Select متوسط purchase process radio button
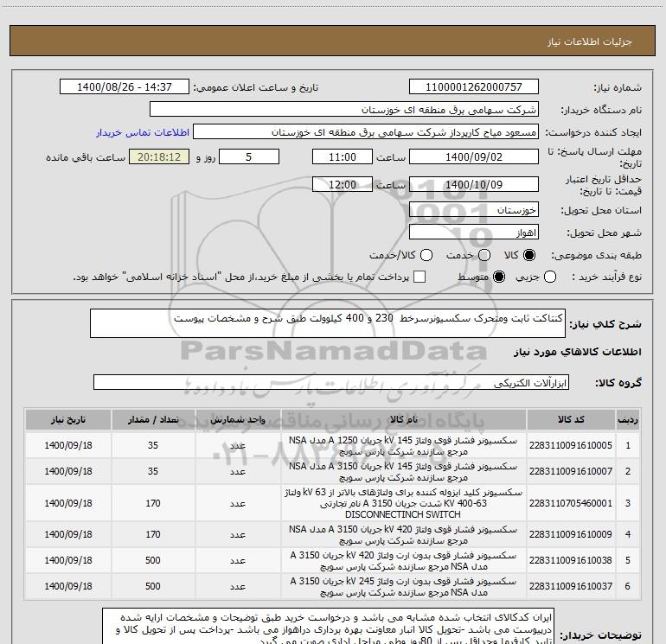Viewport: 666px width, 644px height. click(496, 277)
